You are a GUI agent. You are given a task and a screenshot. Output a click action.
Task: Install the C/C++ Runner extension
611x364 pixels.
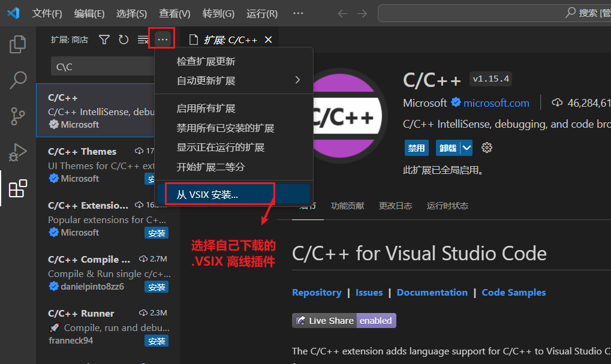[156, 341]
